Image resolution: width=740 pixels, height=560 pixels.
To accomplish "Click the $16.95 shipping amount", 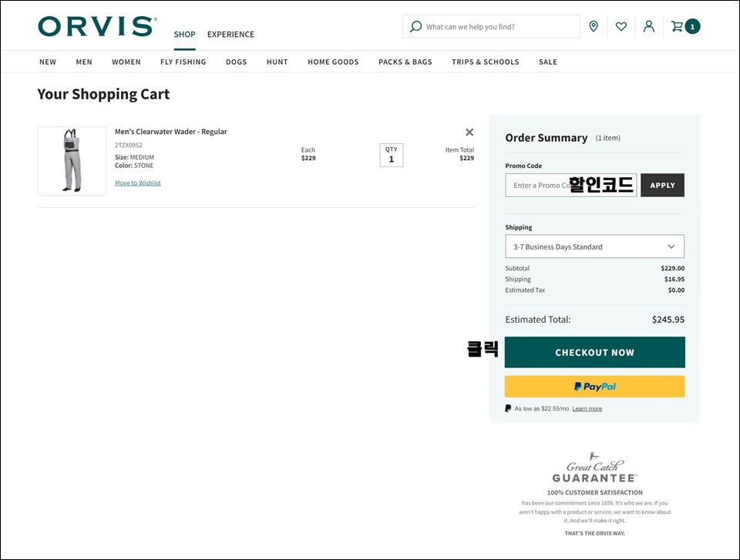I will (674, 280).
